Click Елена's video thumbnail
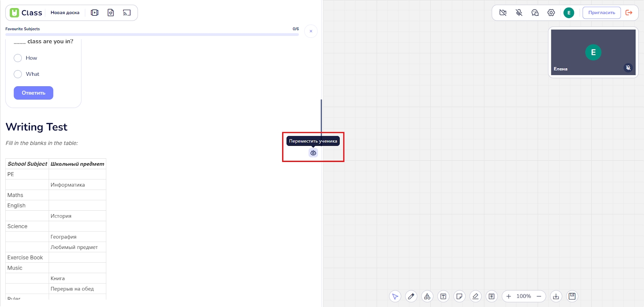Viewport: 644px width, 307px height. coord(593,52)
